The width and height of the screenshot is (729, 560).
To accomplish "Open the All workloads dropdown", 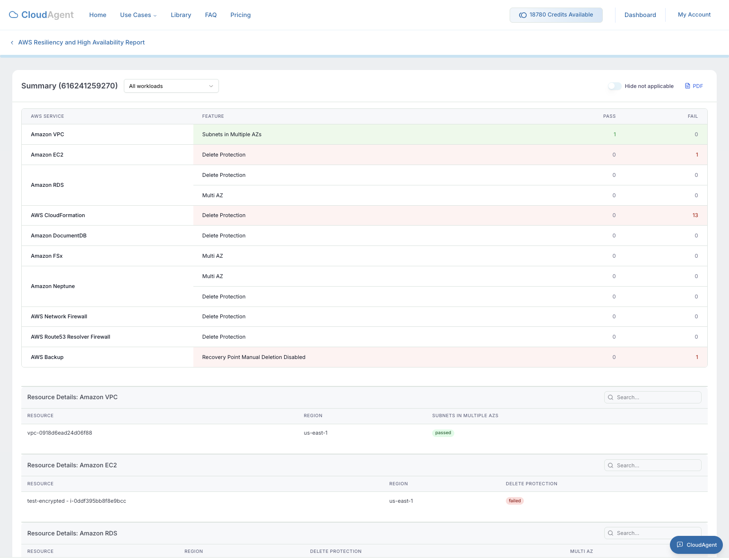I will click(171, 86).
